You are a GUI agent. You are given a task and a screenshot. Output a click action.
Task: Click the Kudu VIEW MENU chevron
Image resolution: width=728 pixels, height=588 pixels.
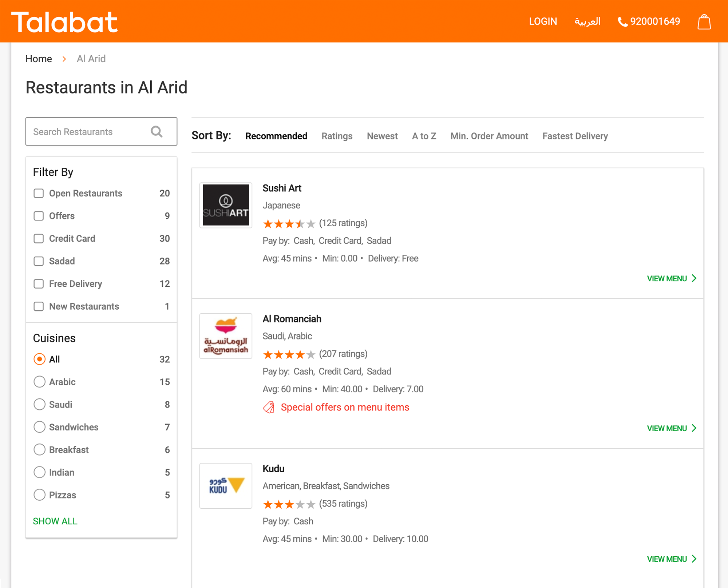(x=694, y=559)
